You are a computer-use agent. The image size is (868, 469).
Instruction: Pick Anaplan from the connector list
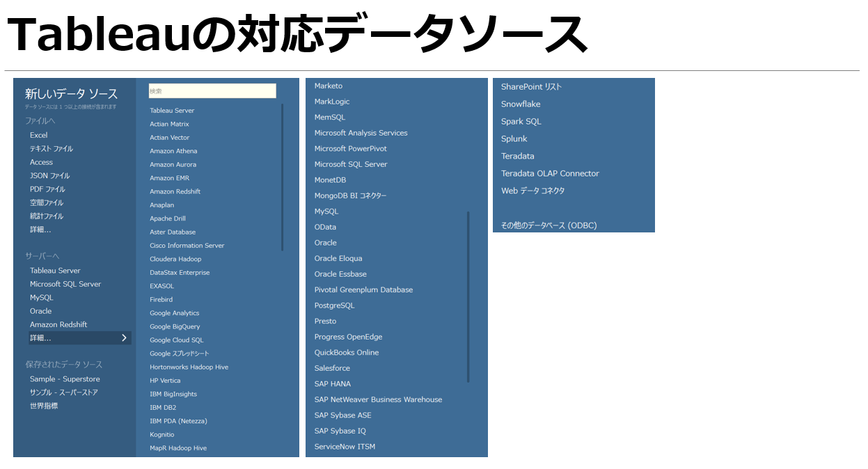(x=162, y=205)
